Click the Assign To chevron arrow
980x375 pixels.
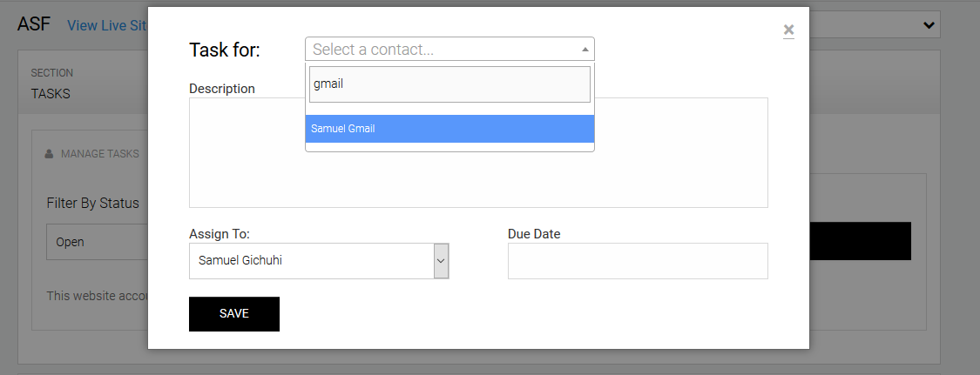click(441, 261)
